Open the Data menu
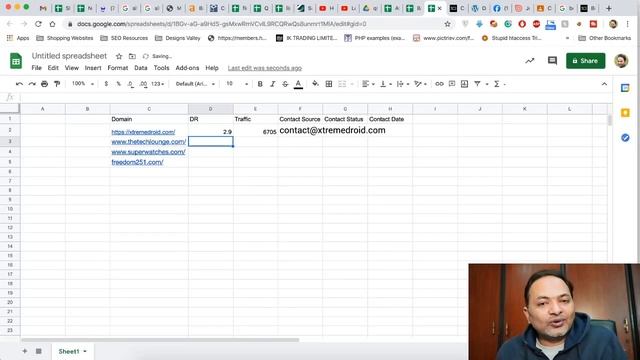Viewport: 640px width, 360px height. coord(141,68)
